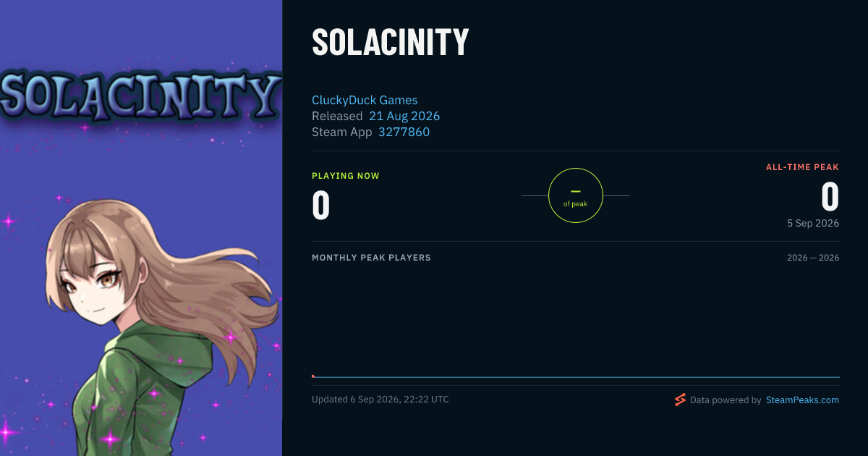868x456 pixels.
Task: Click the SteamPeaks logo icon
Action: (x=680, y=400)
